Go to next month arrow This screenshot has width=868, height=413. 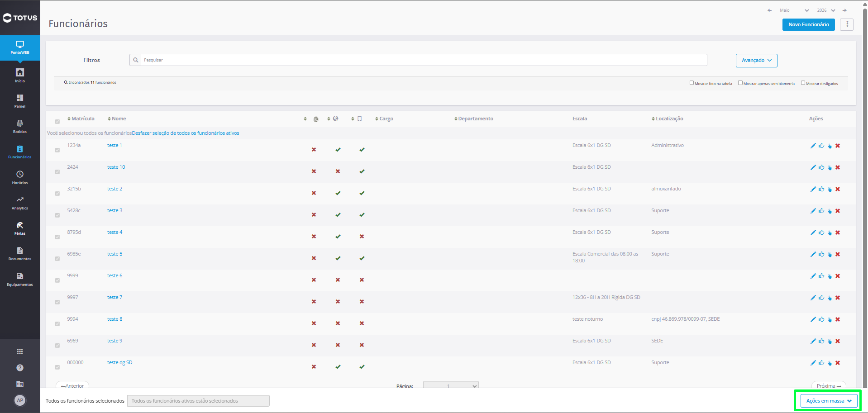pos(844,10)
